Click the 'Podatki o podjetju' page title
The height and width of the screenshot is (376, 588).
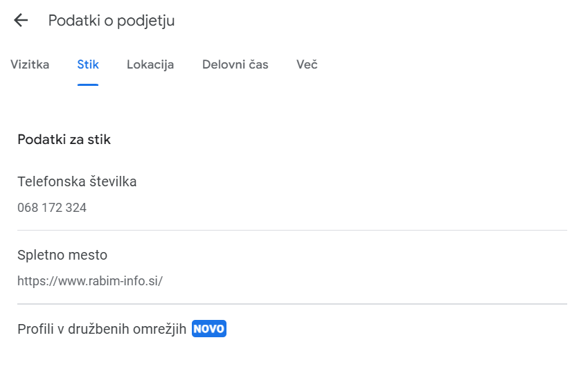click(112, 21)
